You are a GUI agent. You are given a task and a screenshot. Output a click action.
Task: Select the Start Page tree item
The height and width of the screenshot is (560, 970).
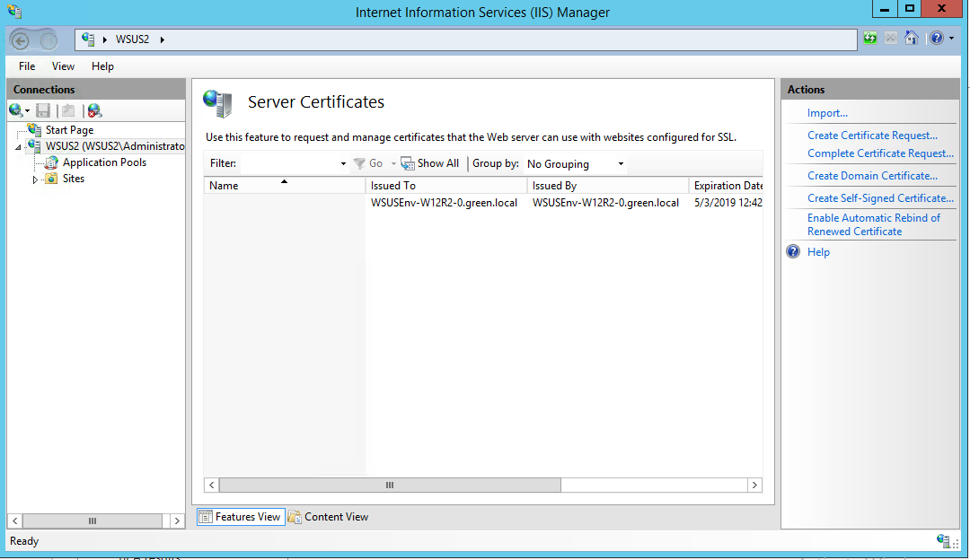tap(69, 130)
